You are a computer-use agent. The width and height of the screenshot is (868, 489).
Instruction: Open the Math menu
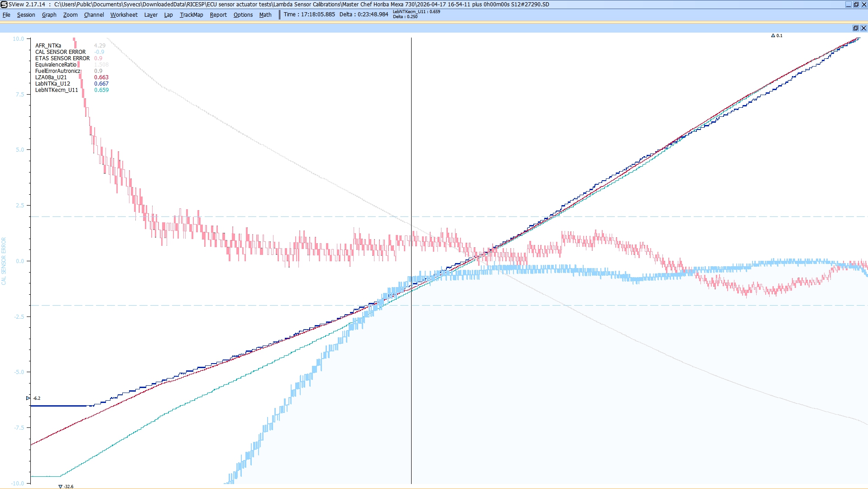tap(265, 15)
